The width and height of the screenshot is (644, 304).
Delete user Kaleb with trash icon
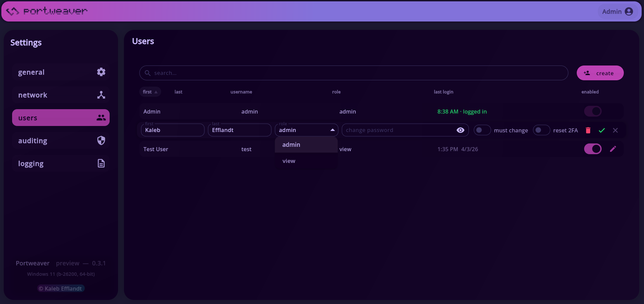coord(588,130)
